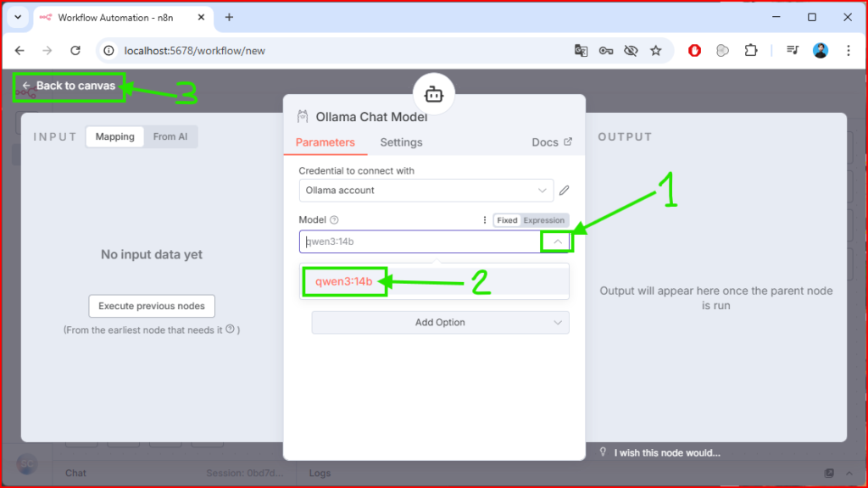Go Back to canvas
The height and width of the screenshot is (488, 868).
point(69,86)
